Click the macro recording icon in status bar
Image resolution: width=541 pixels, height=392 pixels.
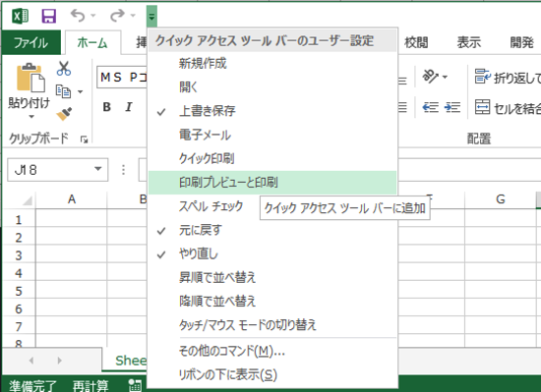point(135,385)
